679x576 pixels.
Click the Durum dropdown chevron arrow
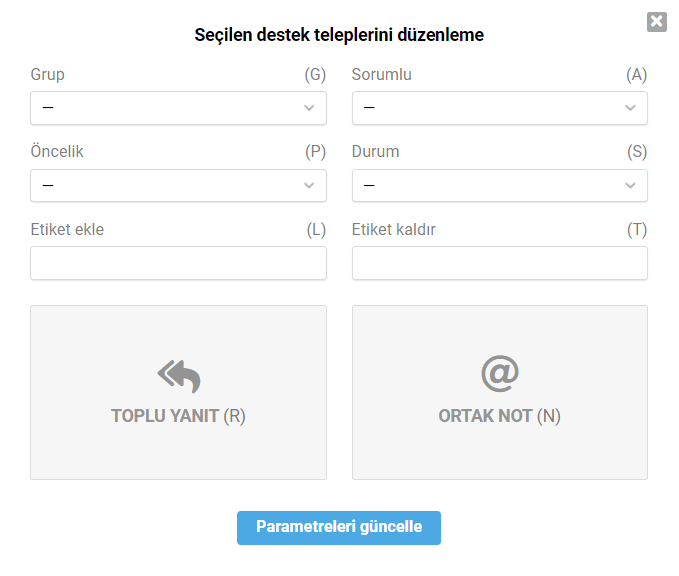(630, 185)
